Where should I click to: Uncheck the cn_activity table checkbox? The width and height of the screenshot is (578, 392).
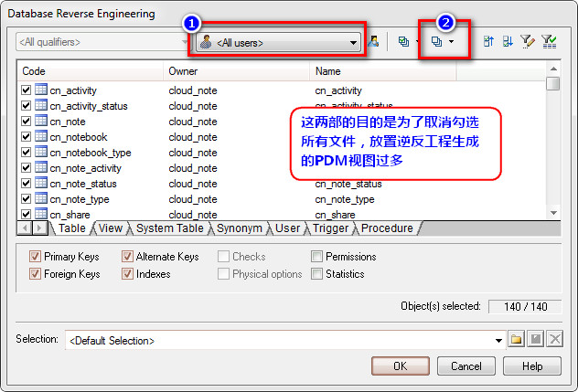pos(26,90)
